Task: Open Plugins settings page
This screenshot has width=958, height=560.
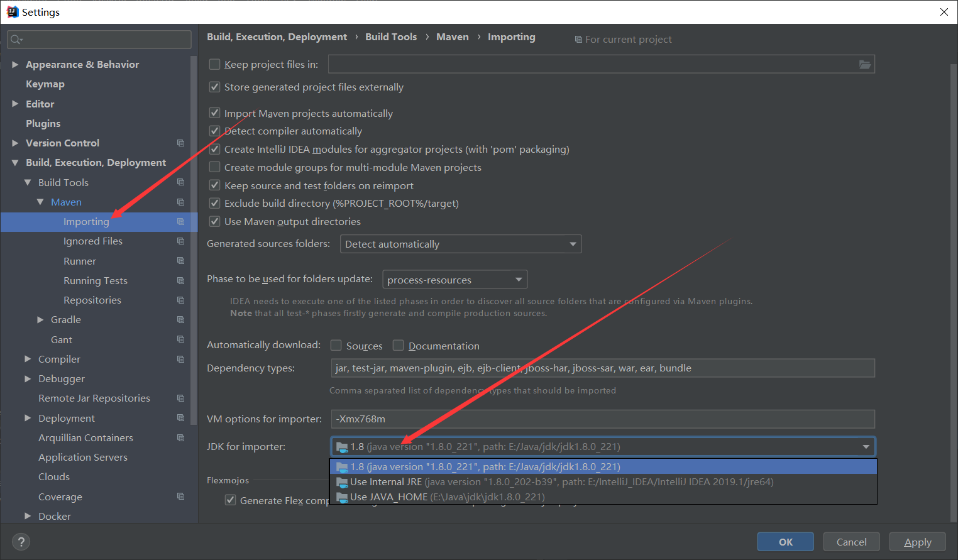Action: pos(43,124)
